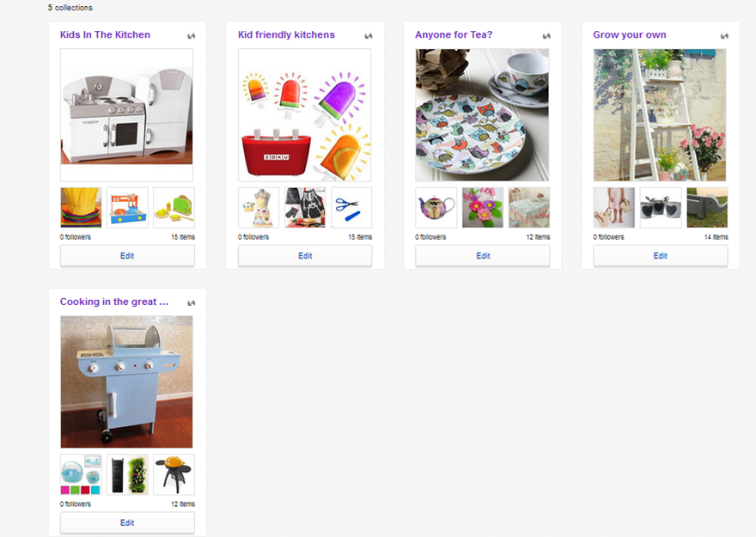
Task: Open the Kids In The Kitchen title link
Action: click(x=105, y=34)
